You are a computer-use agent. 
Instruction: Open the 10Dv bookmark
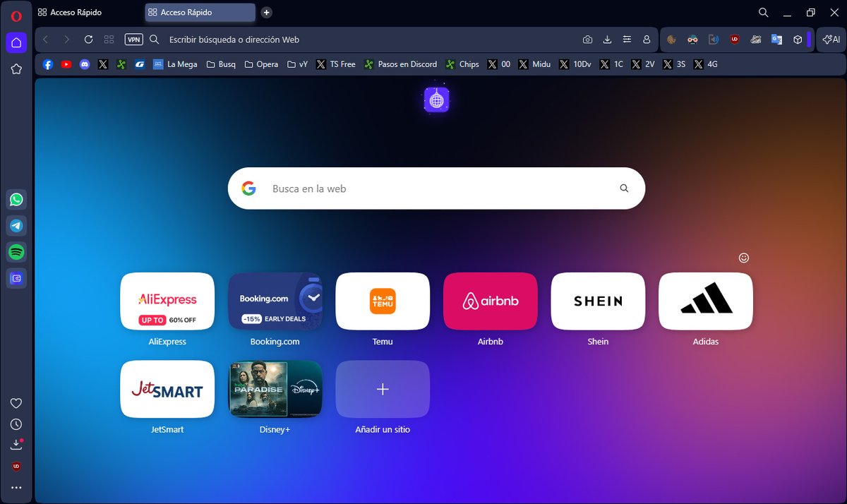click(575, 64)
